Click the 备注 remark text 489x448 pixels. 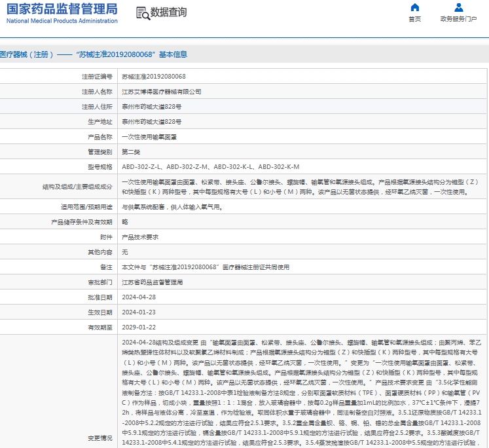pyautogui.click(x=206, y=267)
